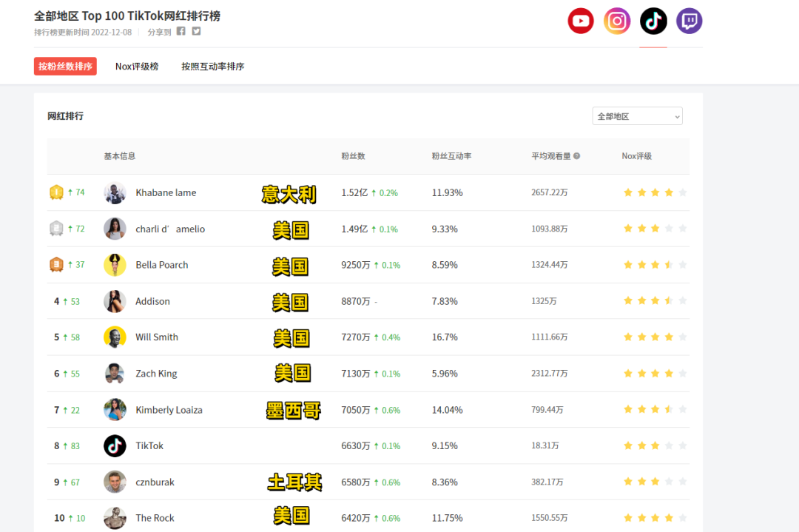The image size is (799, 532).
Task: Open The Rock's name link
Action: pyautogui.click(x=155, y=518)
